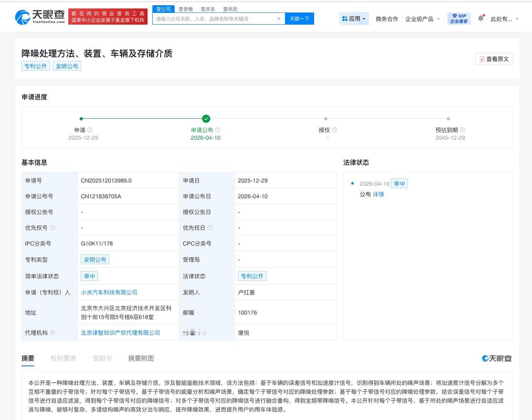Select the 权利要求 tab

(x=63, y=358)
